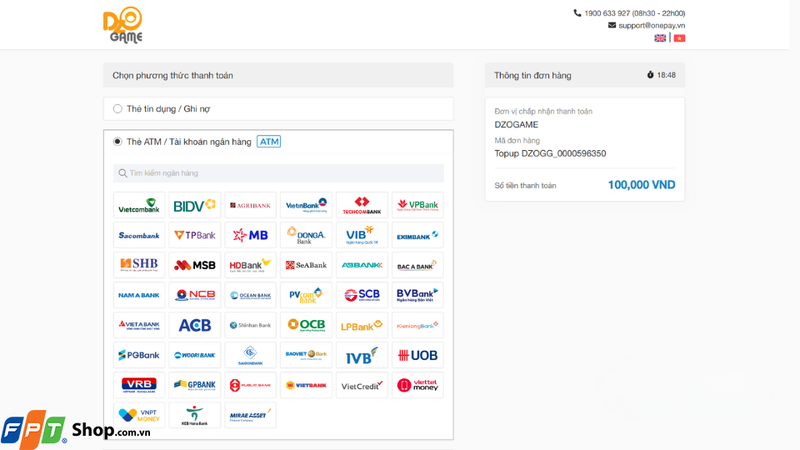Switch language to Vietnamese flag
Viewport: 800px width, 450px height.
[679, 38]
